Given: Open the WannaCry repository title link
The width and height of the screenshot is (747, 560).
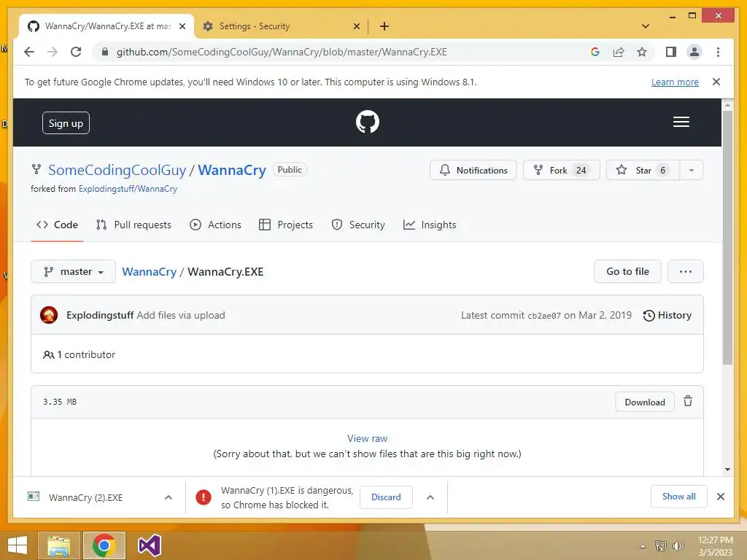Looking at the screenshot, I should (x=232, y=170).
